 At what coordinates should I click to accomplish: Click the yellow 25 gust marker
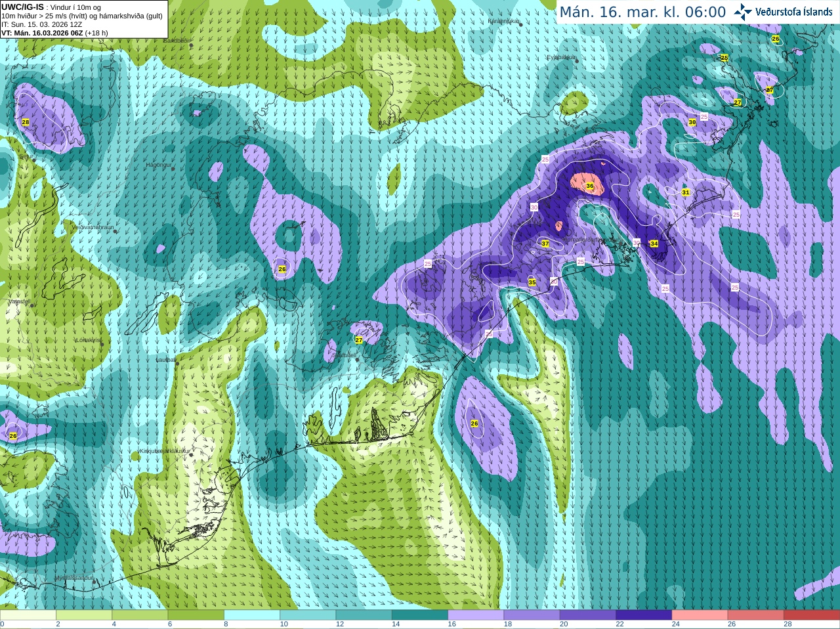pos(724,58)
